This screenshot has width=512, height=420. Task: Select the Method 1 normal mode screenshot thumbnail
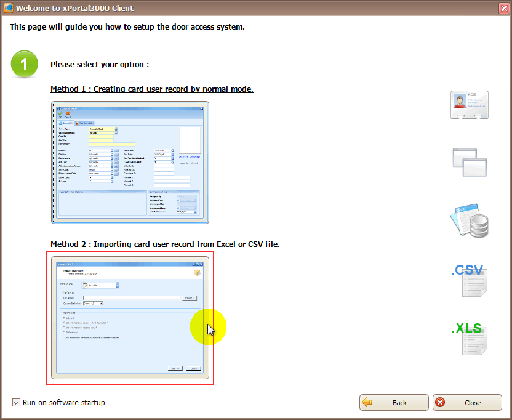(x=130, y=163)
